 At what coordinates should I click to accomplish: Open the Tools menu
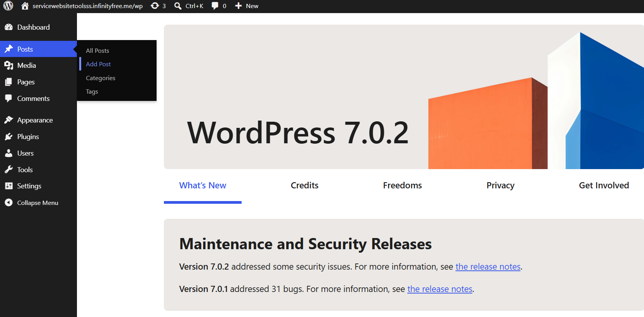pyautogui.click(x=38, y=169)
